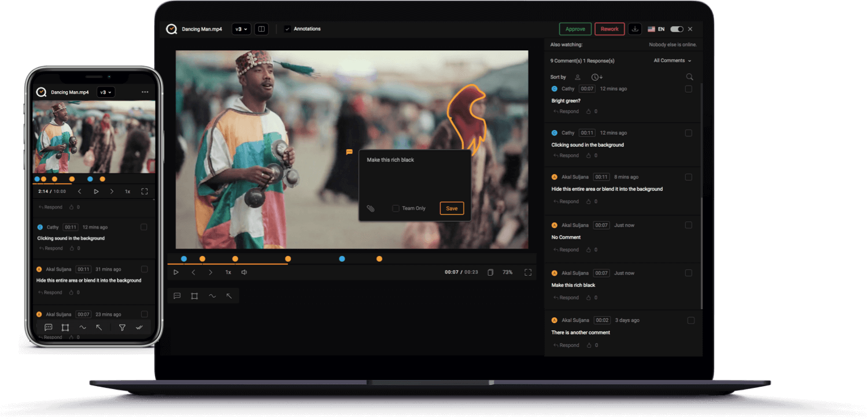Click the orange comment pin on the video

(x=349, y=152)
